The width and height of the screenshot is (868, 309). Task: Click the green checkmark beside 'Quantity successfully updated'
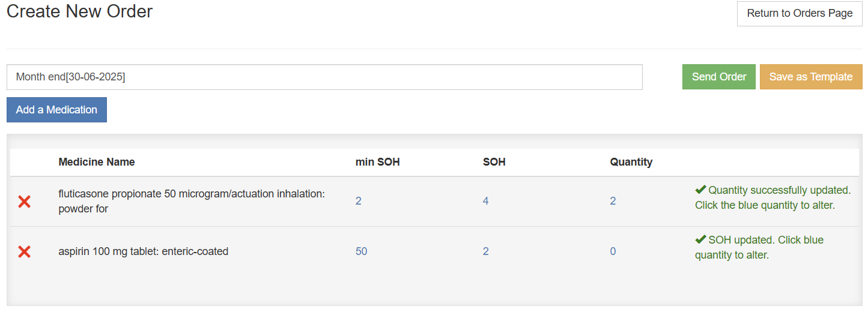point(700,190)
